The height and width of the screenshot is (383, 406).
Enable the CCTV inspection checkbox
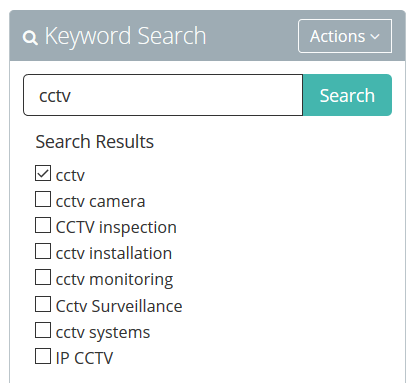(x=43, y=225)
